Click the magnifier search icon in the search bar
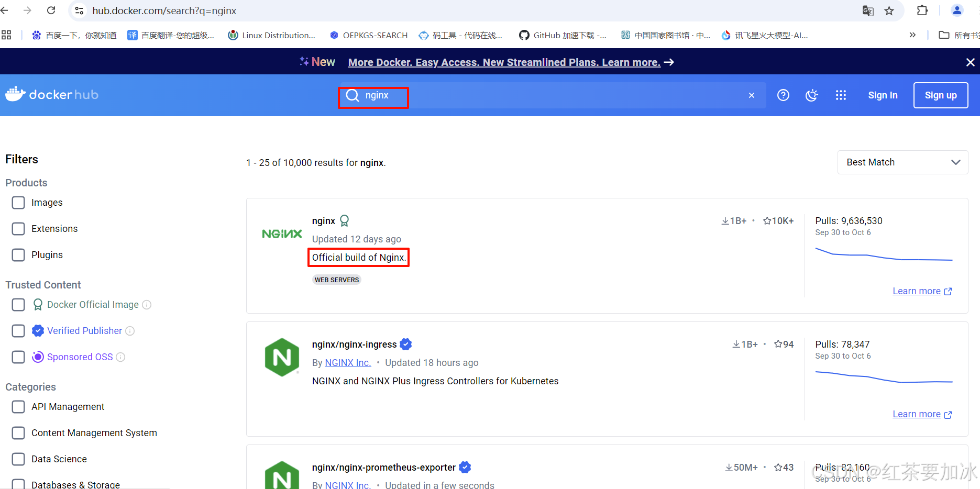Image resolution: width=980 pixels, height=489 pixels. coord(353,95)
